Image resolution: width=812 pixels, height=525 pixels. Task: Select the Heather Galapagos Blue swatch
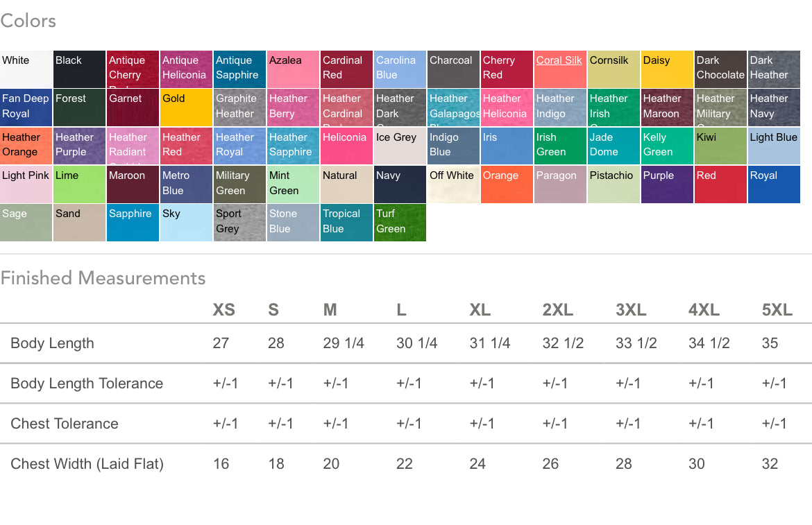(x=453, y=107)
